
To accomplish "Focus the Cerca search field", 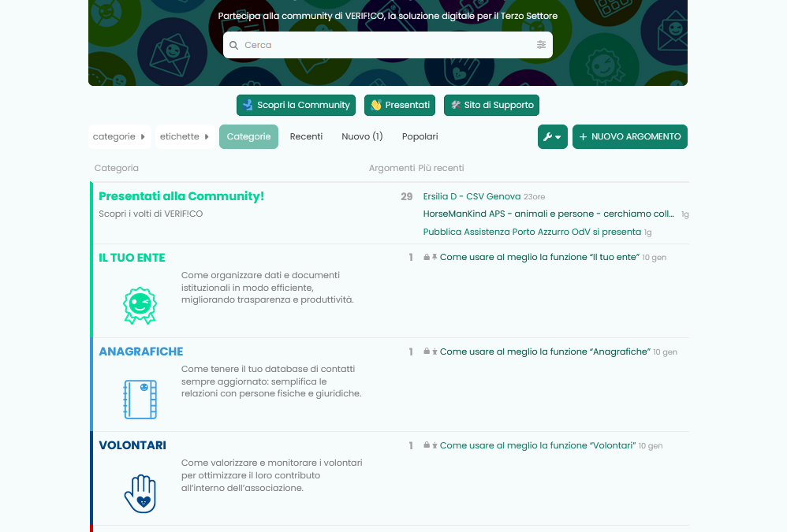I will (387, 45).
